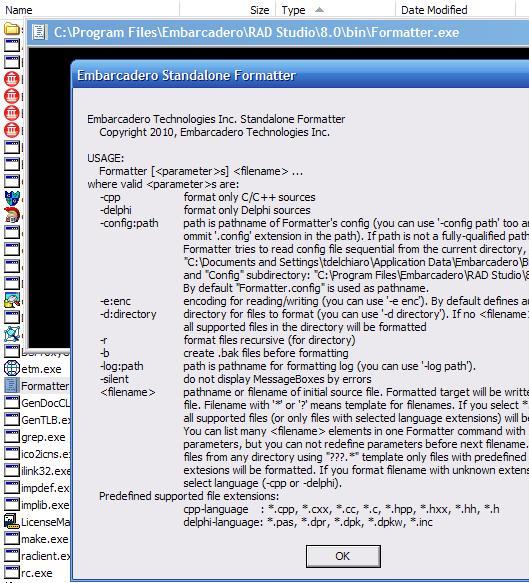Select the file named GenTLB.exe
This screenshot has height=583, width=529.
pos(46,420)
